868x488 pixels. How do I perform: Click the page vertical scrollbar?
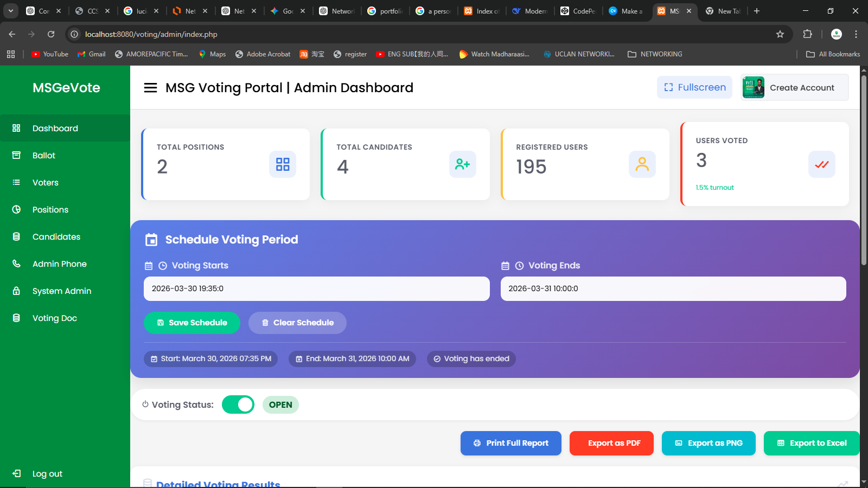click(864, 171)
